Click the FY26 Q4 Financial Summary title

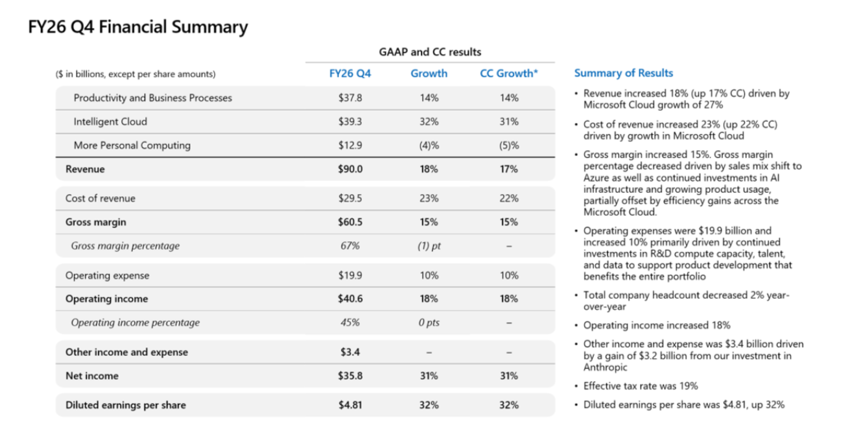click(138, 27)
